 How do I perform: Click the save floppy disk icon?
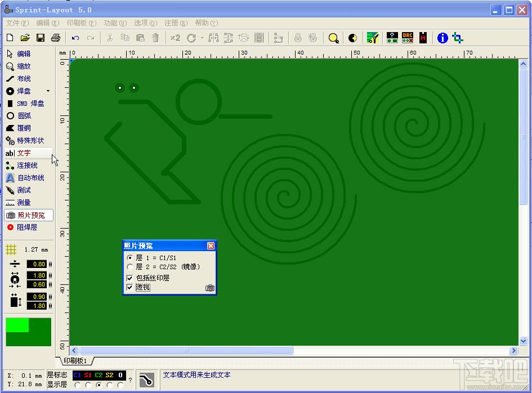point(41,38)
